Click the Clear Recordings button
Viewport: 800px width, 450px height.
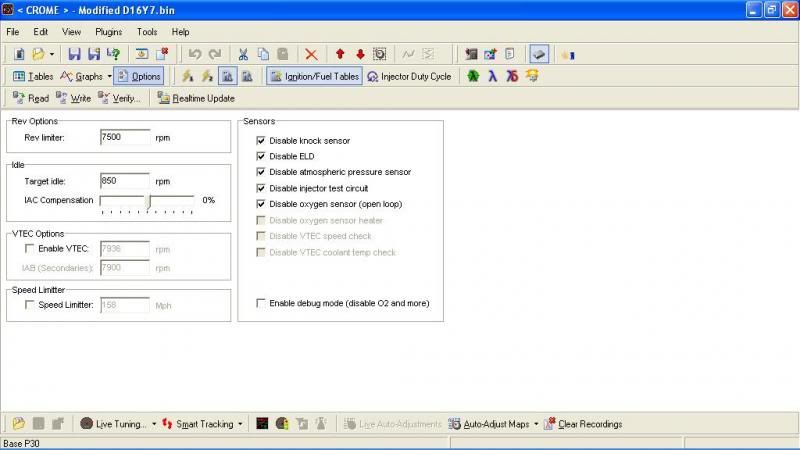[582, 424]
